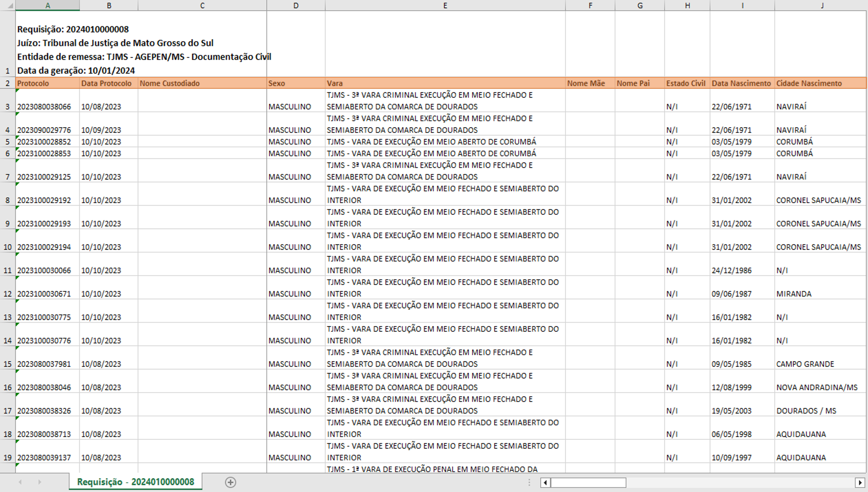Click the horizontal scrollbar left arrow

click(x=545, y=483)
